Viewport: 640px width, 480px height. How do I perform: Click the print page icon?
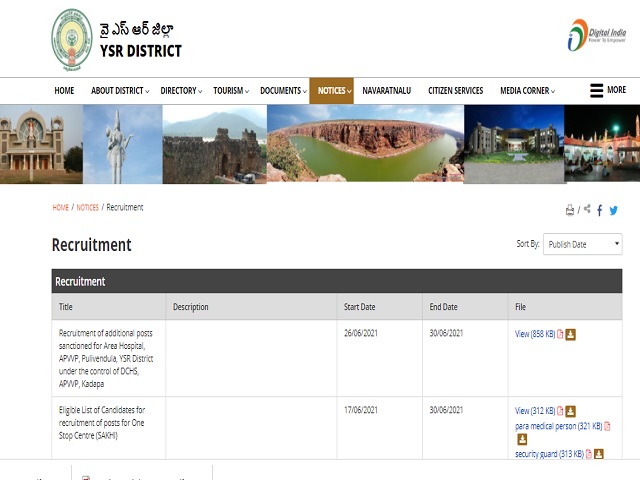pos(570,210)
